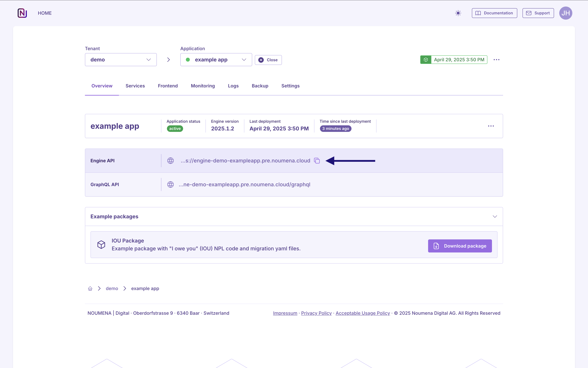588x368 pixels.
Task: Open the Support button
Action: 538,13
